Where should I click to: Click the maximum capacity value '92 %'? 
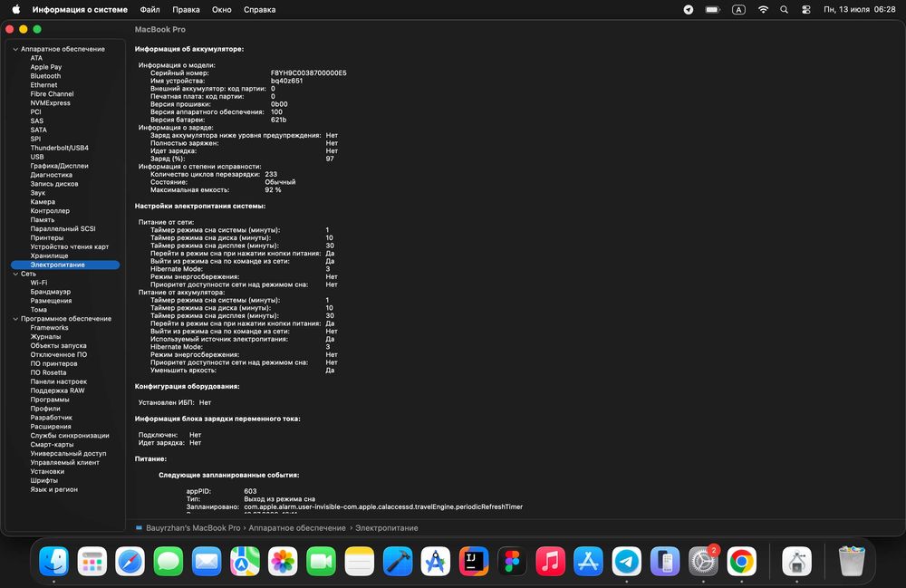(x=273, y=189)
